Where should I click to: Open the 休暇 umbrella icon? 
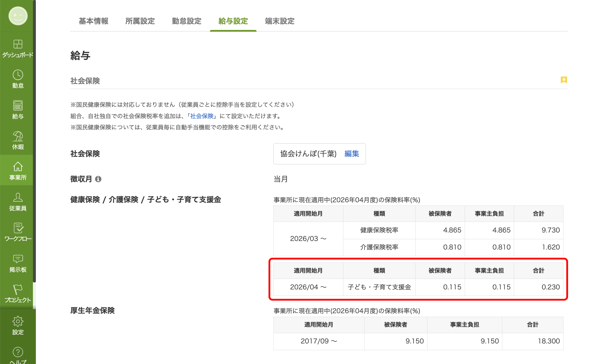(18, 136)
